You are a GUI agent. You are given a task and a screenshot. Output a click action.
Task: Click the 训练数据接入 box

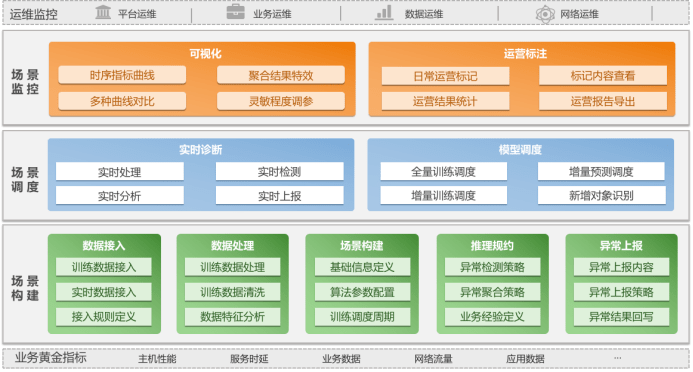[x=104, y=267]
